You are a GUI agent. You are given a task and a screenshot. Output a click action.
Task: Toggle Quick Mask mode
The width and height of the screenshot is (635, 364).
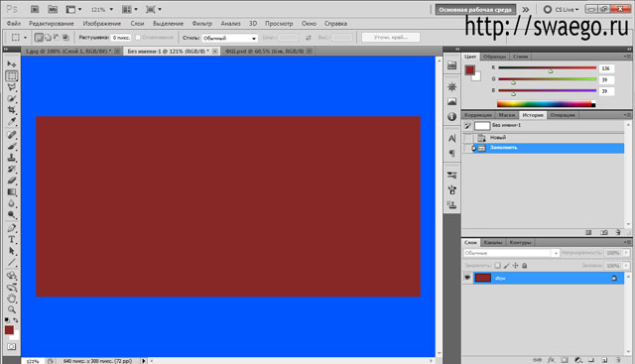tap(11, 347)
